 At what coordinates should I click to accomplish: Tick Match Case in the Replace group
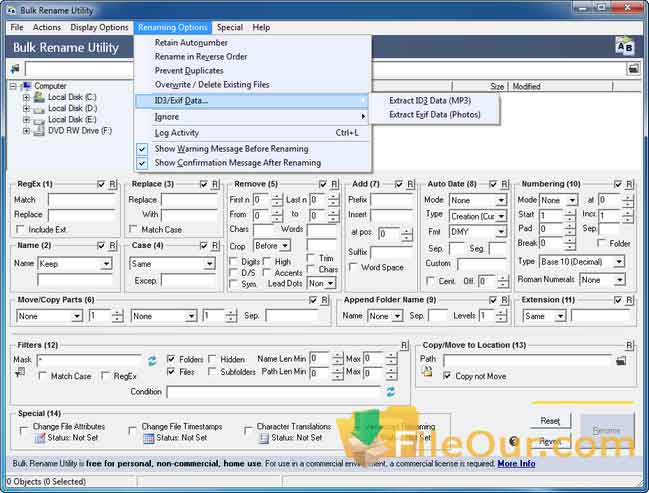[x=133, y=229]
